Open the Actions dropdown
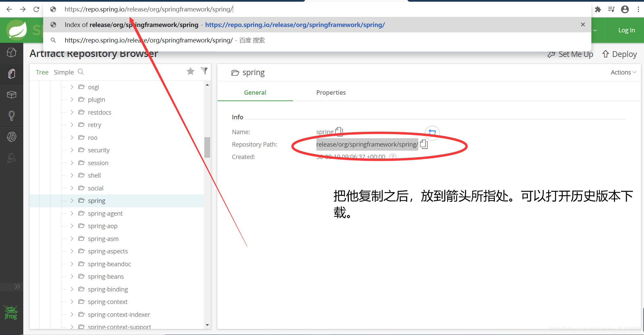The image size is (644, 335). pos(623,72)
